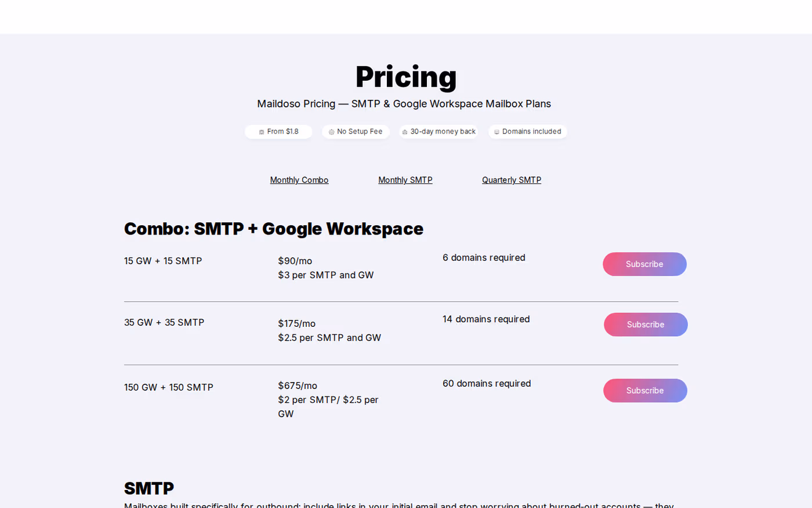
Task: Click the icon beside '30-day money back'
Action: (x=405, y=132)
